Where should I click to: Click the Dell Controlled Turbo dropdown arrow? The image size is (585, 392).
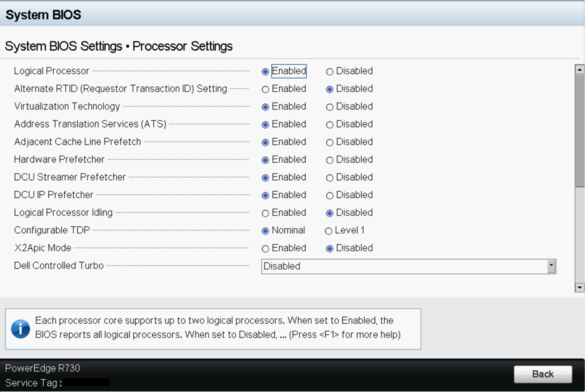(551, 266)
